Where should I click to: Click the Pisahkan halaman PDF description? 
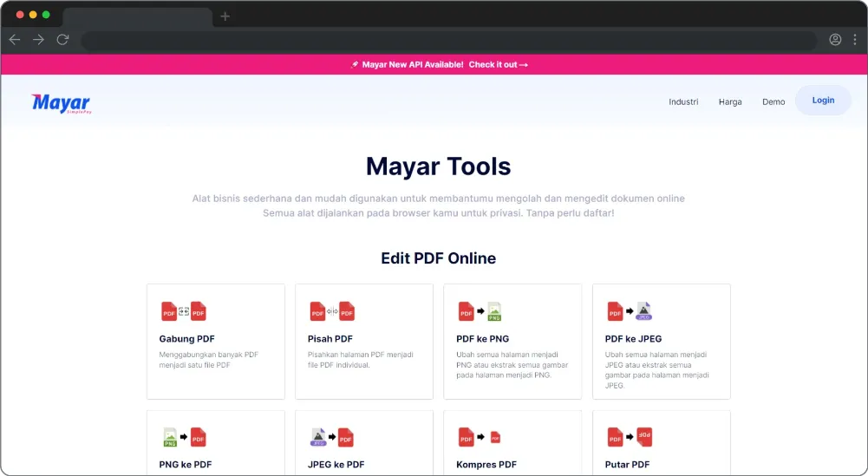[361, 360]
